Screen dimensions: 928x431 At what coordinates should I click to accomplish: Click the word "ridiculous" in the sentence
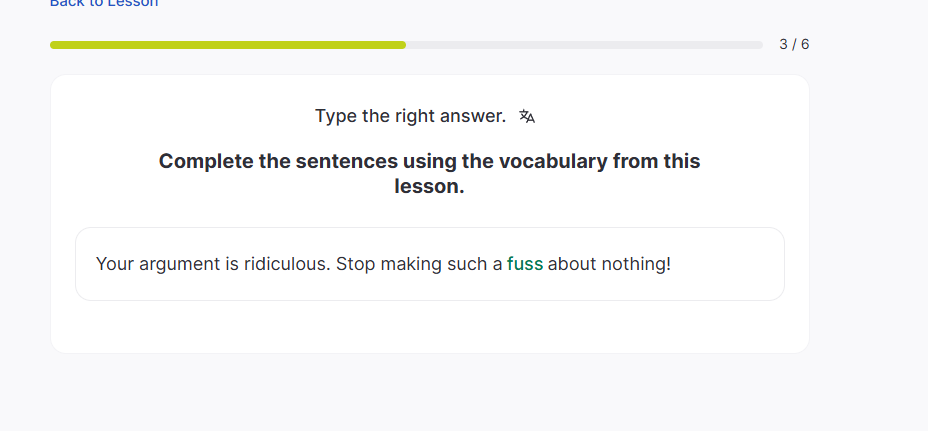287,264
